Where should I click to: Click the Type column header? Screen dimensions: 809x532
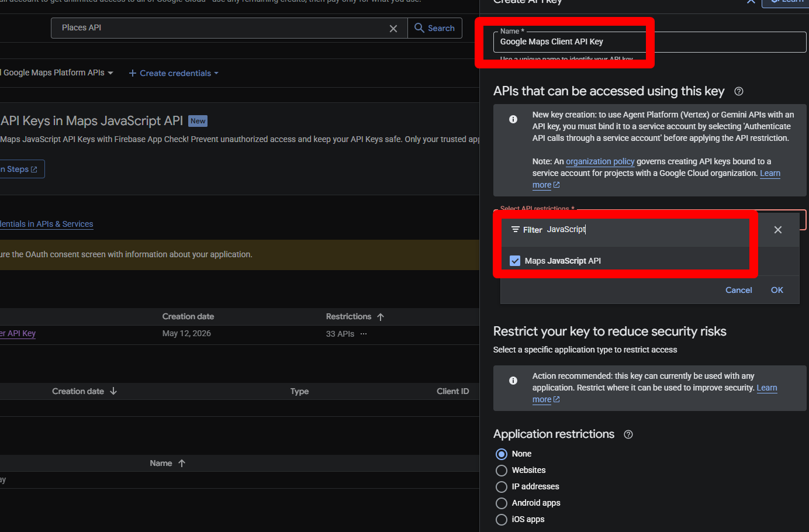299,391
